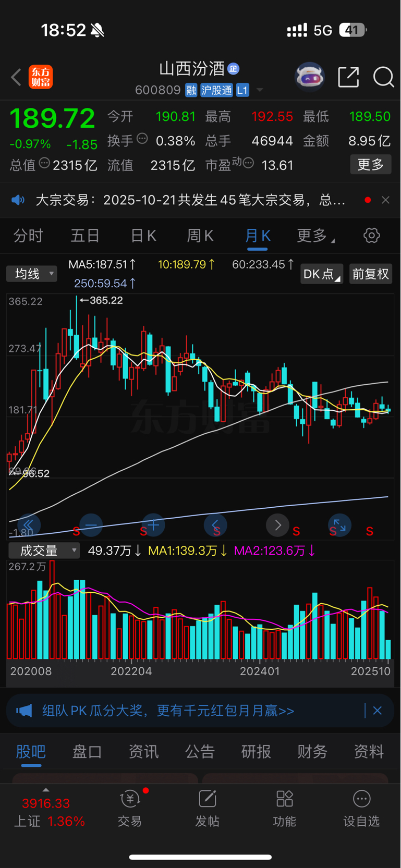
Task: Expand the 上证 index bar arrow
Action: click(46, 790)
